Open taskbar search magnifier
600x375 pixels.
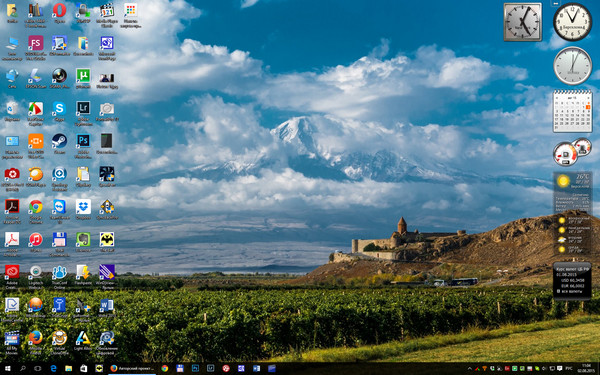tap(23, 368)
